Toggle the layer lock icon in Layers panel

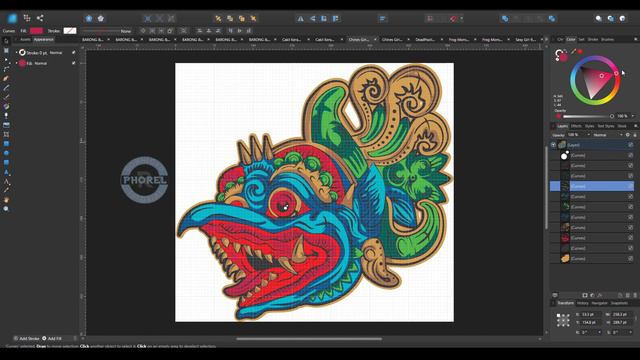click(635, 135)
